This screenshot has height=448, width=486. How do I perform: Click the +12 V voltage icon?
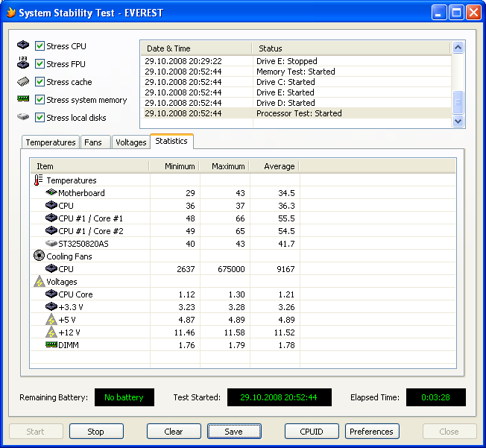(51, 332)
